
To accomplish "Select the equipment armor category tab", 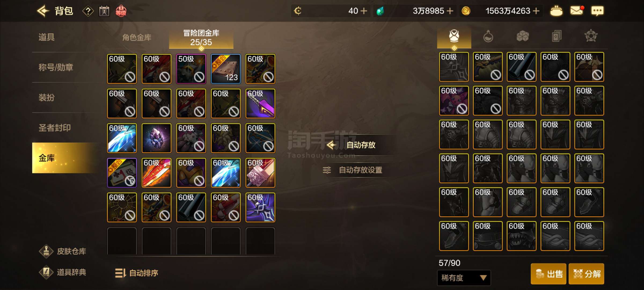I will click(454, 37).
